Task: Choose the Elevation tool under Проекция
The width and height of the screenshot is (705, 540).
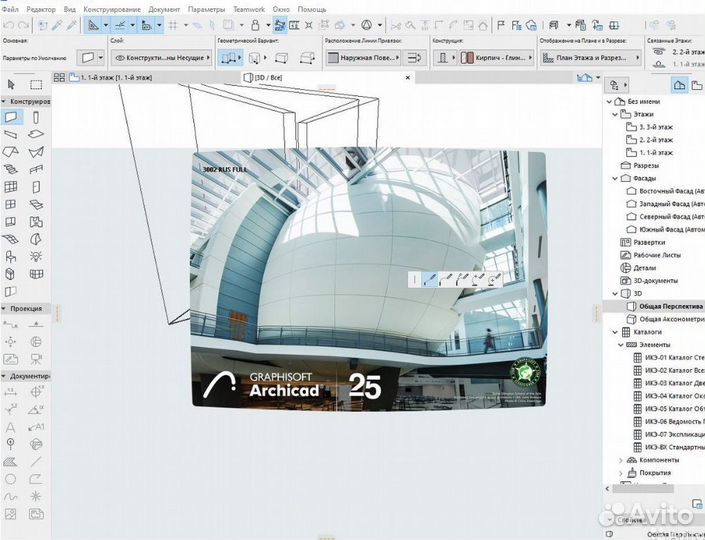Action: [x=36, y=324]
